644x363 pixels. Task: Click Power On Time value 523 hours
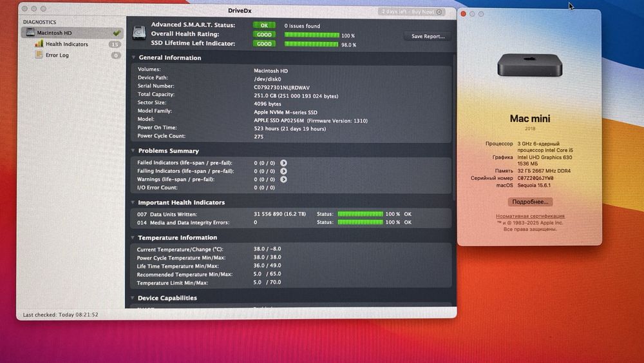coord(290,129)
